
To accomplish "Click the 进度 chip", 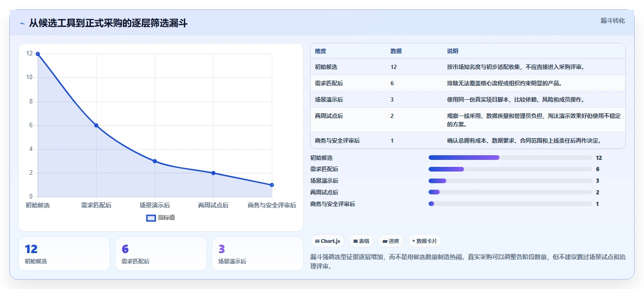I will click(x=391, y=241).
